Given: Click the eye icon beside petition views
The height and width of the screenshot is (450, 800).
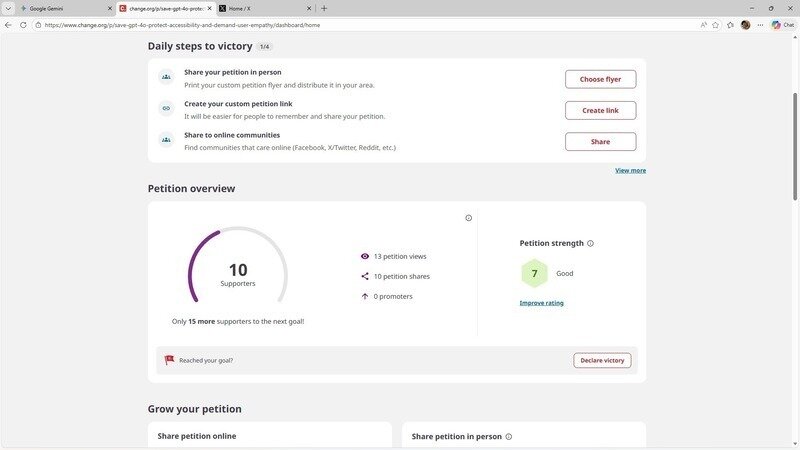Looking at the screenshot, I should pos(365,256).
